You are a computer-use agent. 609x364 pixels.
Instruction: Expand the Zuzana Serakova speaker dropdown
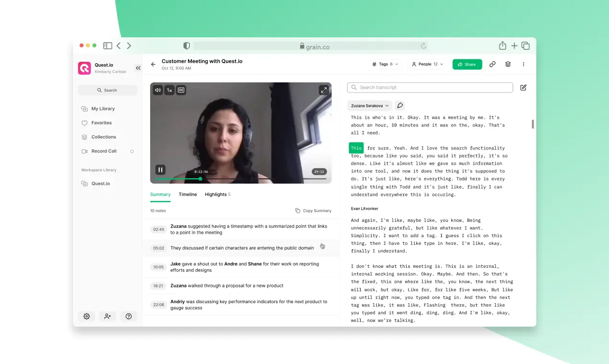point(369,105)
